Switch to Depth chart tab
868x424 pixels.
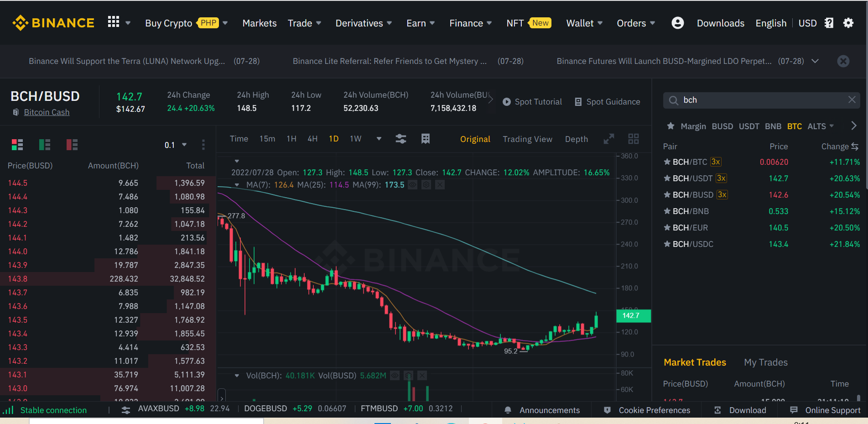577,139
